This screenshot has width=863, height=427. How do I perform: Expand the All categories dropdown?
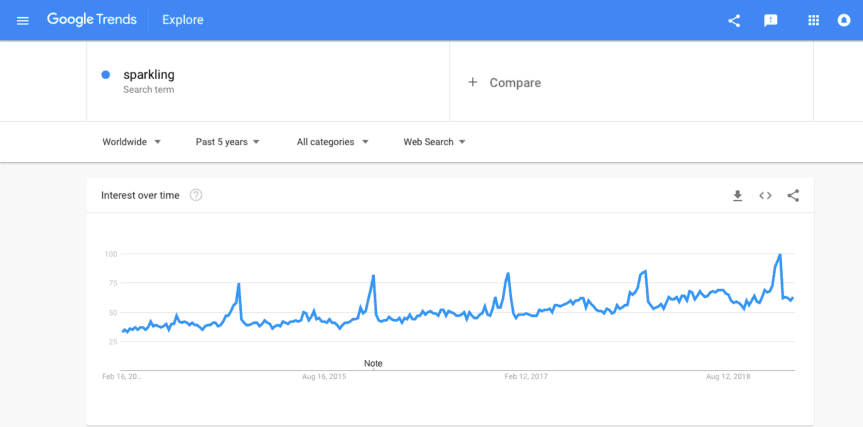(333, 142)
